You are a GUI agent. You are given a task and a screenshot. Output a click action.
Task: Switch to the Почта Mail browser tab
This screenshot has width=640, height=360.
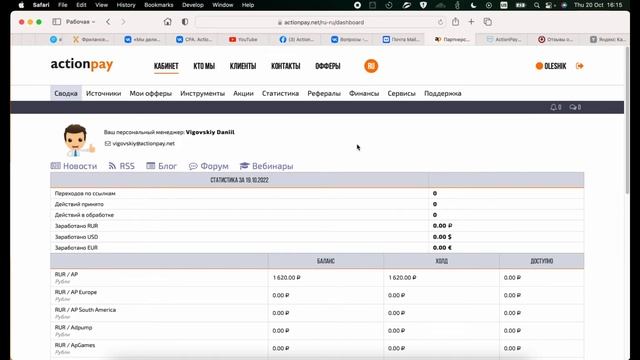401,39
